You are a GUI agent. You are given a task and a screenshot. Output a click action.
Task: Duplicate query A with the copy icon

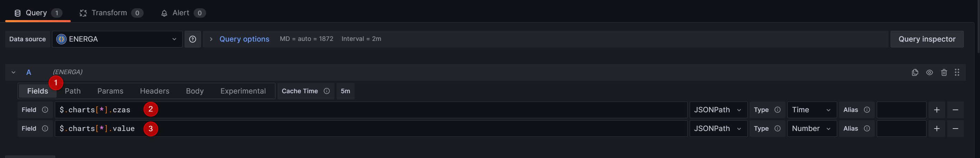[x=915, y=72]
